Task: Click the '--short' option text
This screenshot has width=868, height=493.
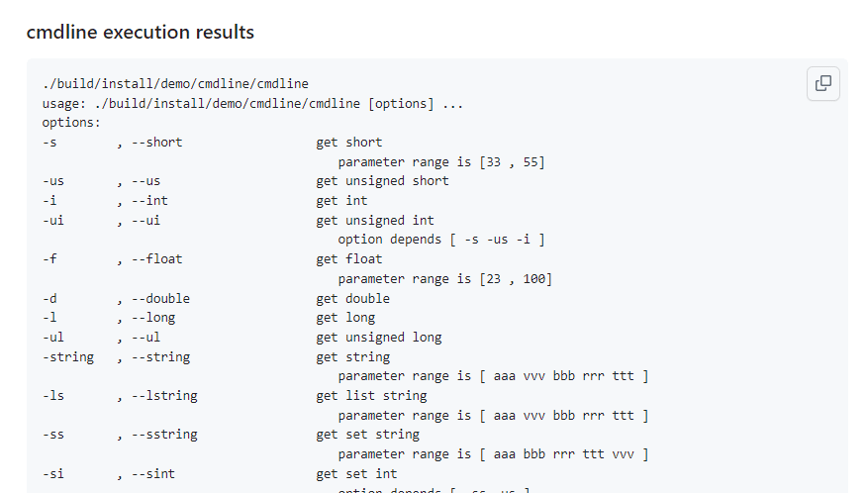Action: click(156, 143)
